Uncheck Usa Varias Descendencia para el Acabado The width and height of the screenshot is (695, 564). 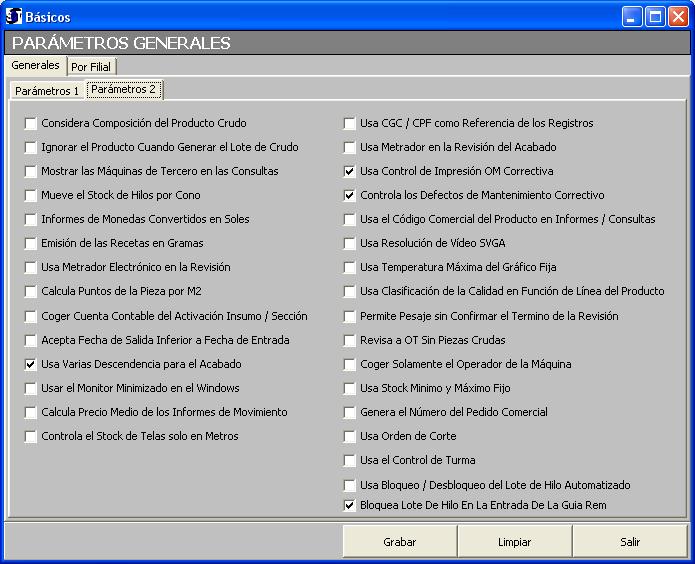tap(31, 365)
